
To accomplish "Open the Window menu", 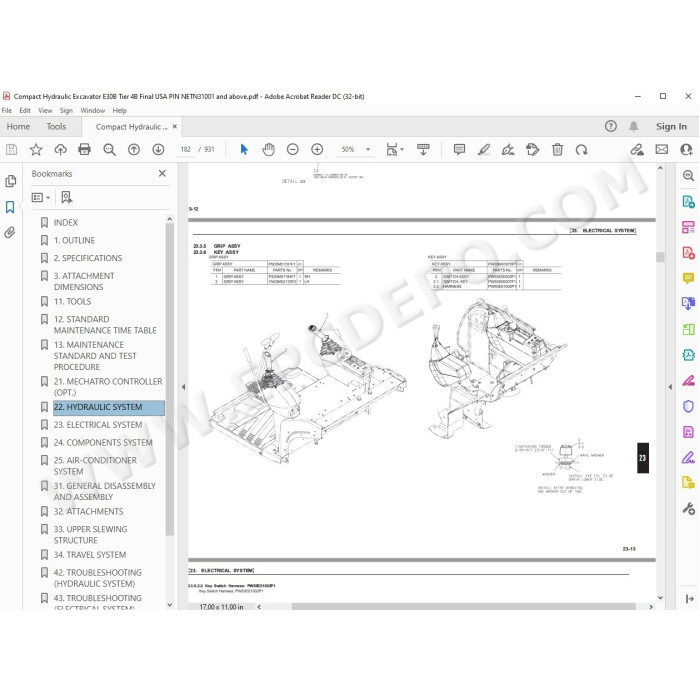I will tap(92, 110).
